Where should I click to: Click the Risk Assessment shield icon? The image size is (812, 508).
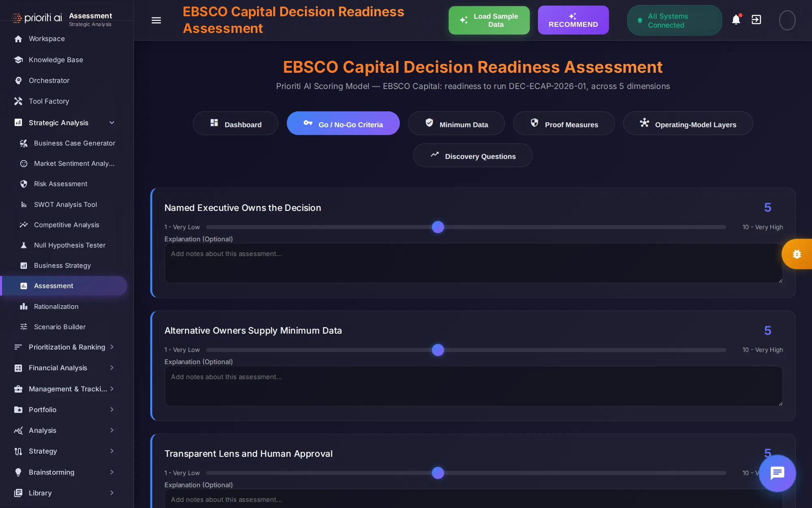tap(24, 184)
